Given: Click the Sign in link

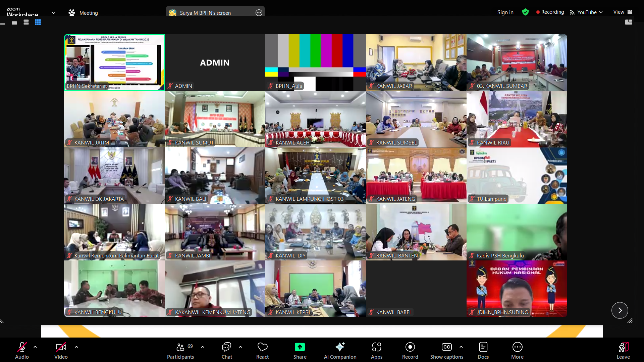Looking at the screenshot, I should coord(505,12).
